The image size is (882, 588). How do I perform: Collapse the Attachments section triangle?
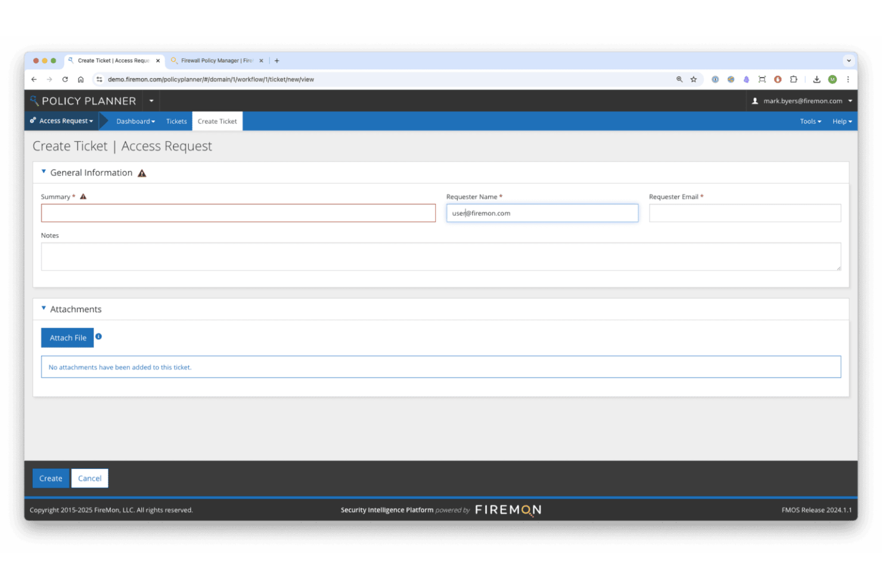[44, 307]
